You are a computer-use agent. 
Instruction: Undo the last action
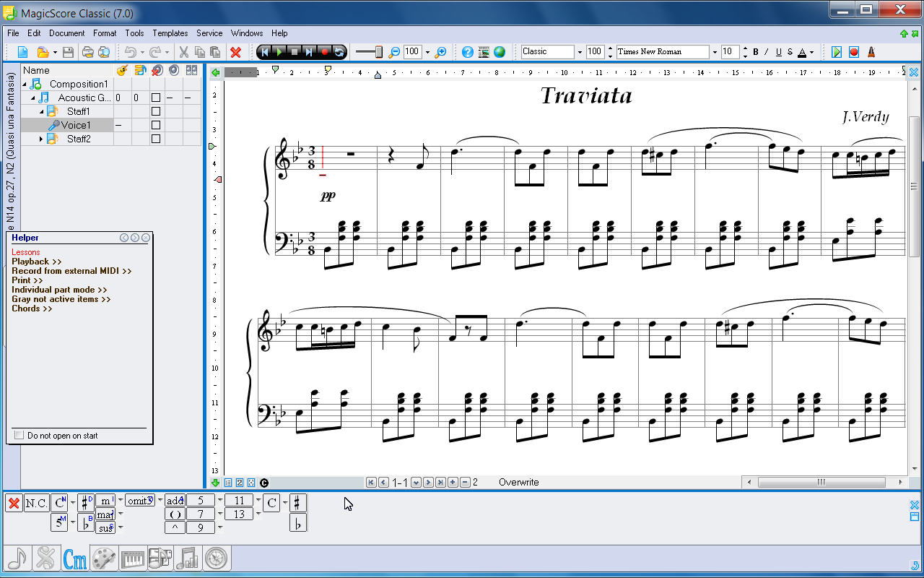[x=130, y=52]
